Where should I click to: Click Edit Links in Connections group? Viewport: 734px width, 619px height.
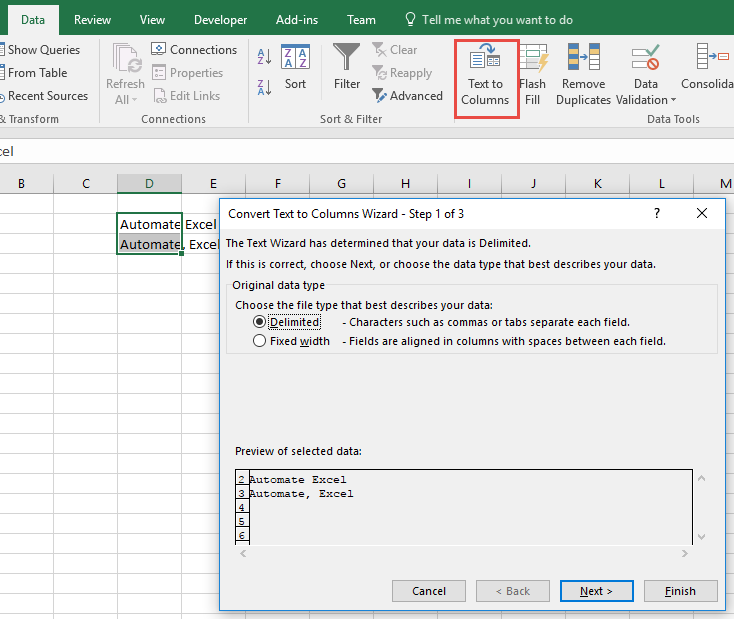(x=186, y=96)
